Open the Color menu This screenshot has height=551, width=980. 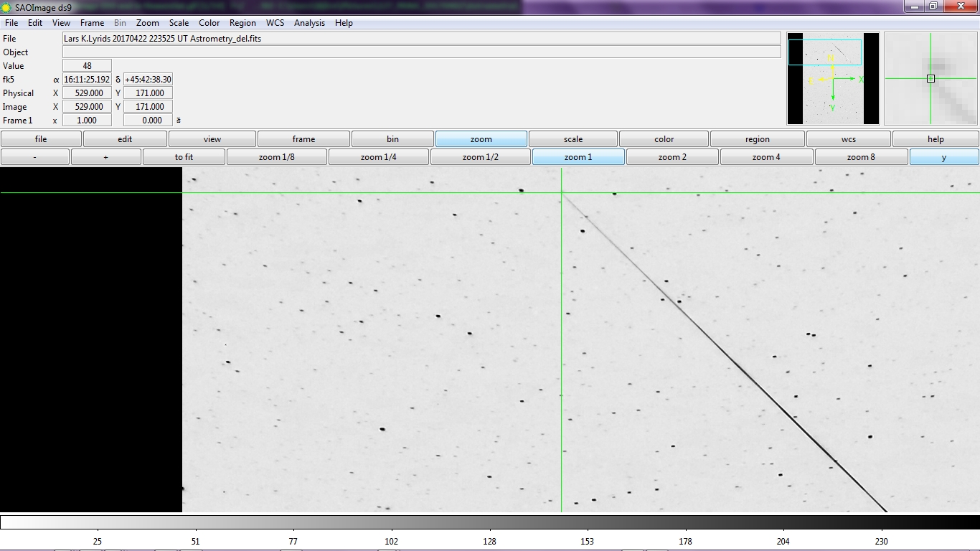[209, 23]
